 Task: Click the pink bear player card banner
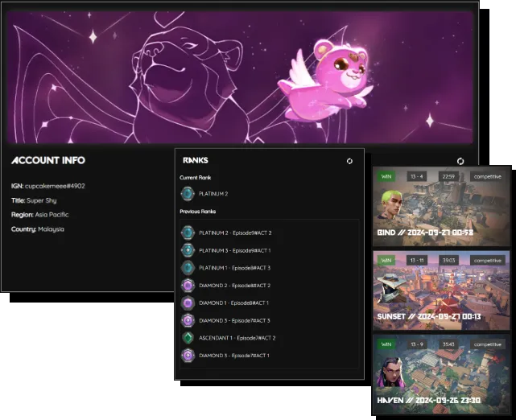240,77
